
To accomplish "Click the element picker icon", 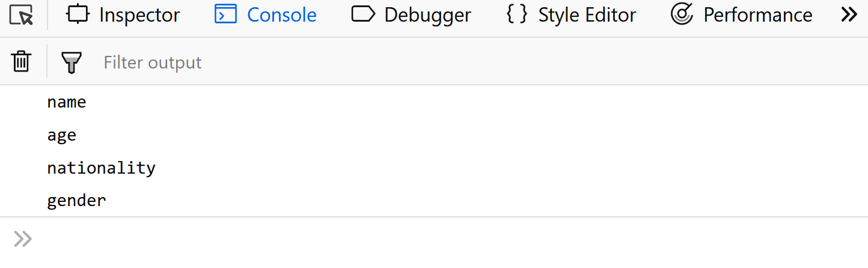I will click(x=22, y=15).
